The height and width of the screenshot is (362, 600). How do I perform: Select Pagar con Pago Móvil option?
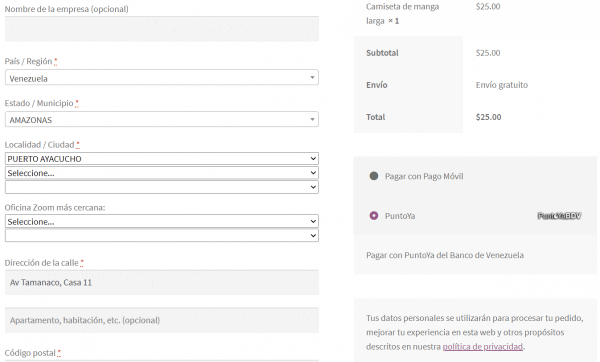tap(374, 176)
